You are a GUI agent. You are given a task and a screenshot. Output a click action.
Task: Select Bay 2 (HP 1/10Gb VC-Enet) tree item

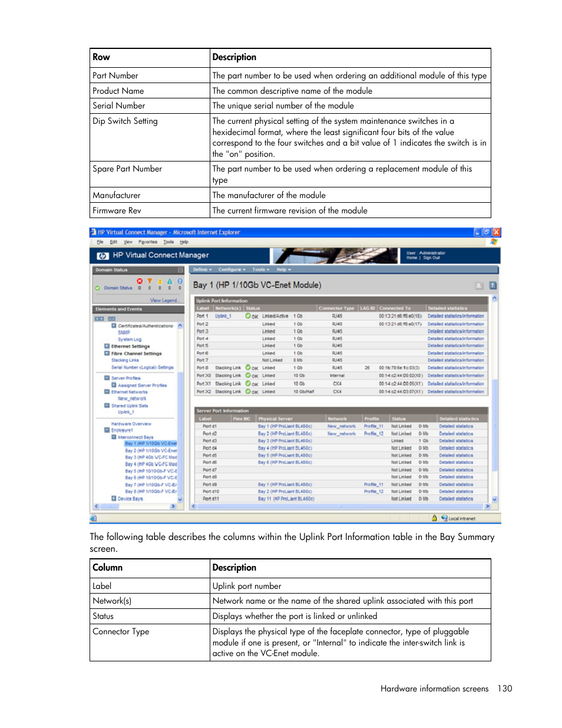pos(151,450)
